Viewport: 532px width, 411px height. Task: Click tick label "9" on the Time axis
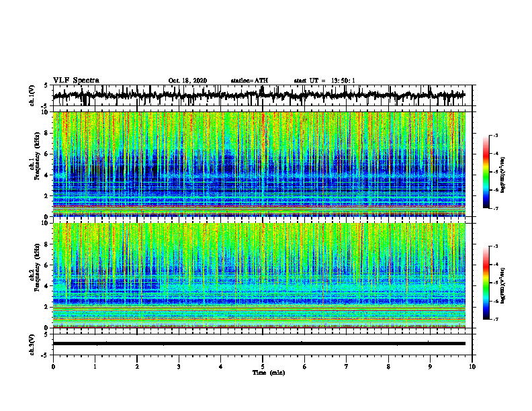(x=430, y=367)
